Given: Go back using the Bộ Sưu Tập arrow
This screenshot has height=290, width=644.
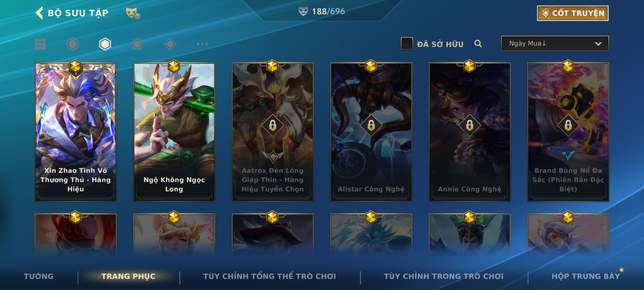Looking at the screenshot, I should [x=39, y=13].
